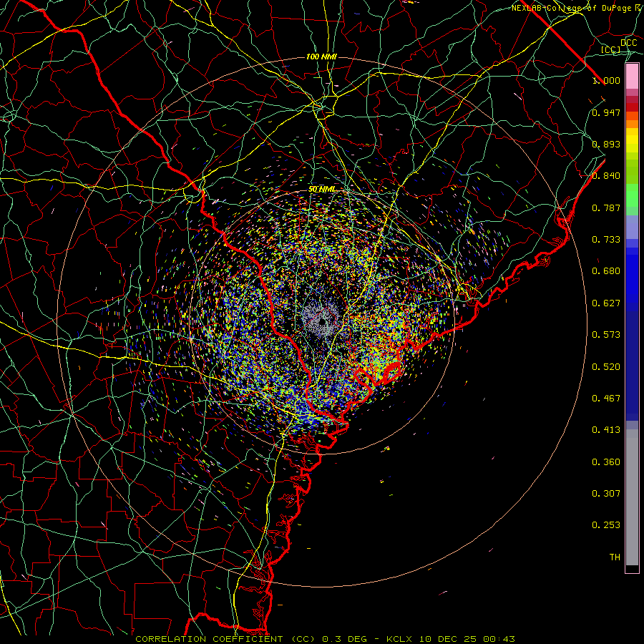Click the 0.840 scale value
The width and height of the screenshot is (644, 644).
pyautogui.click(x=606, y=176)
